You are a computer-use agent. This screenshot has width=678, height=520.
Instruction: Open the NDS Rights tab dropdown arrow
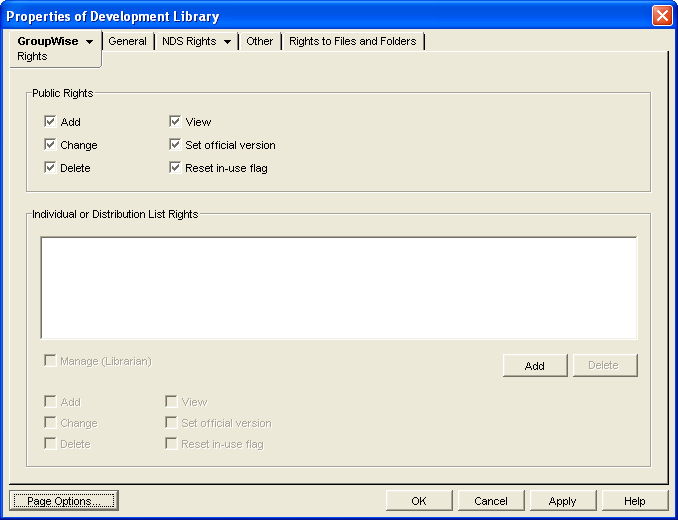[227, 42]
